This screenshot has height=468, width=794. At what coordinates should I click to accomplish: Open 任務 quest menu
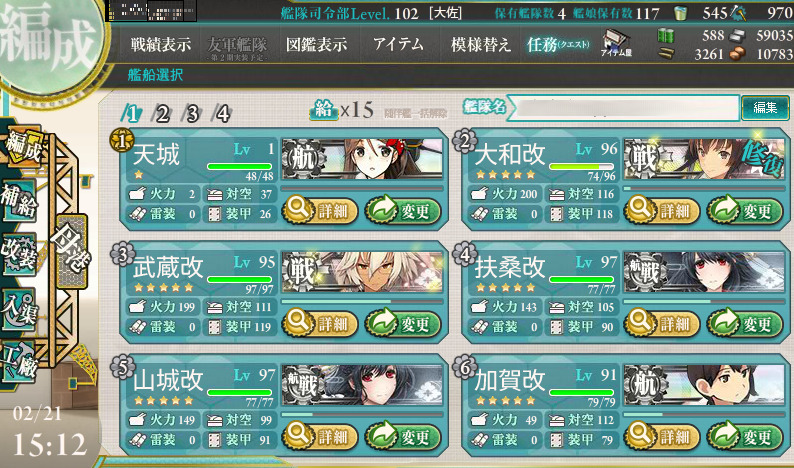(x=558, y=45)
